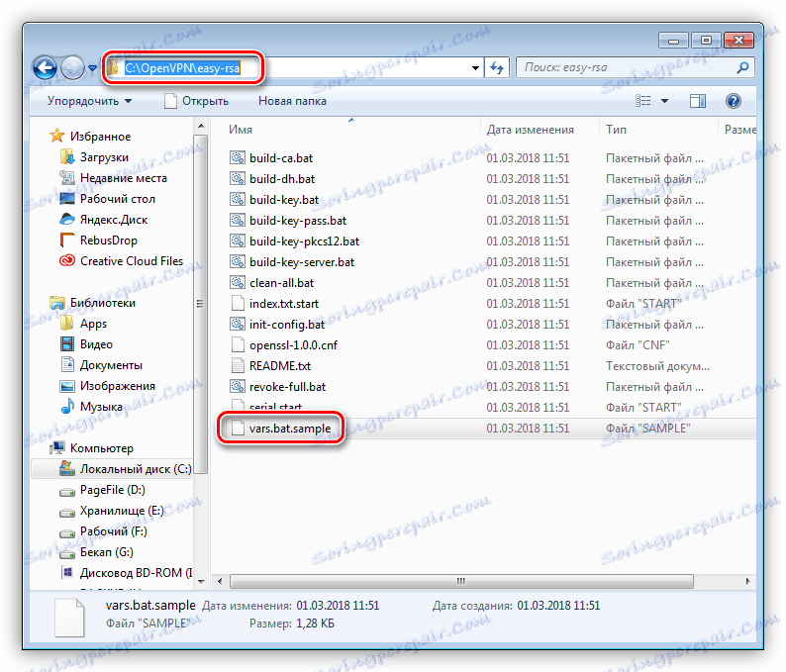786x672 pixels.
Task: Click the horizontal scrollbar thumb
Action: click(461, 581)
